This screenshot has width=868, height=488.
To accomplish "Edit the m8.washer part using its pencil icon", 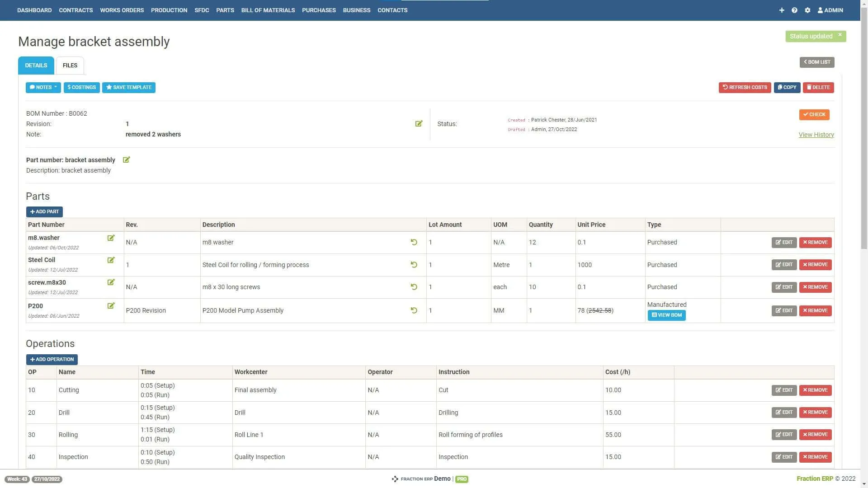I will tap(111, 238).
